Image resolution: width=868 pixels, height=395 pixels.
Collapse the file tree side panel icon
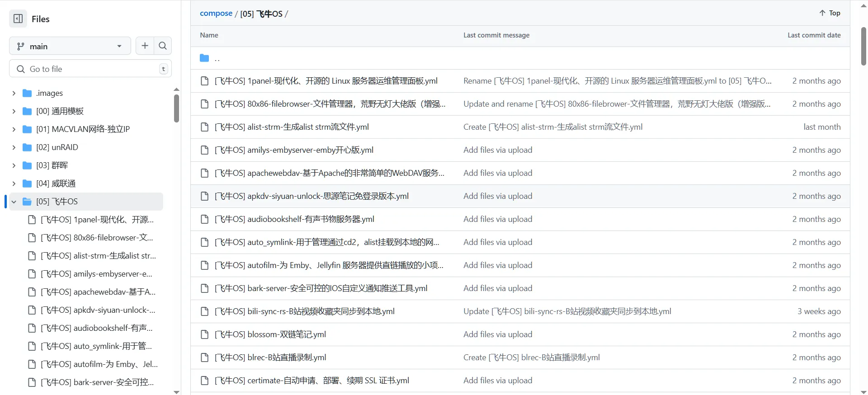18,19
